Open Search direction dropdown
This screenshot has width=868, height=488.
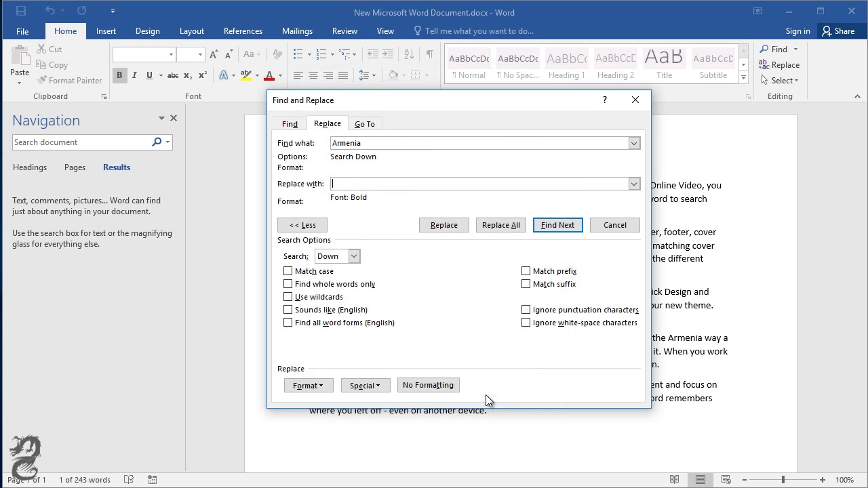click(x=354, y=256)
